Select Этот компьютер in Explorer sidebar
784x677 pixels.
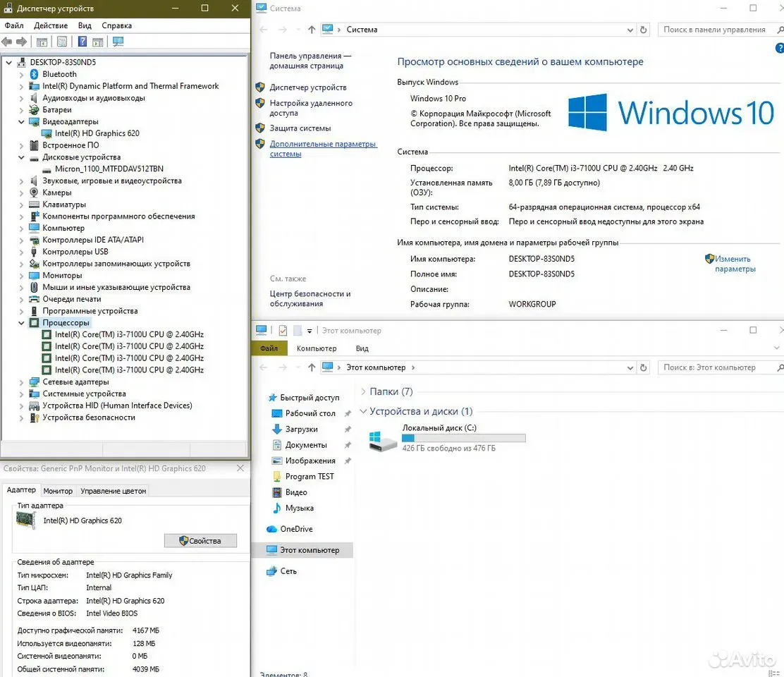tap(302, 551)
